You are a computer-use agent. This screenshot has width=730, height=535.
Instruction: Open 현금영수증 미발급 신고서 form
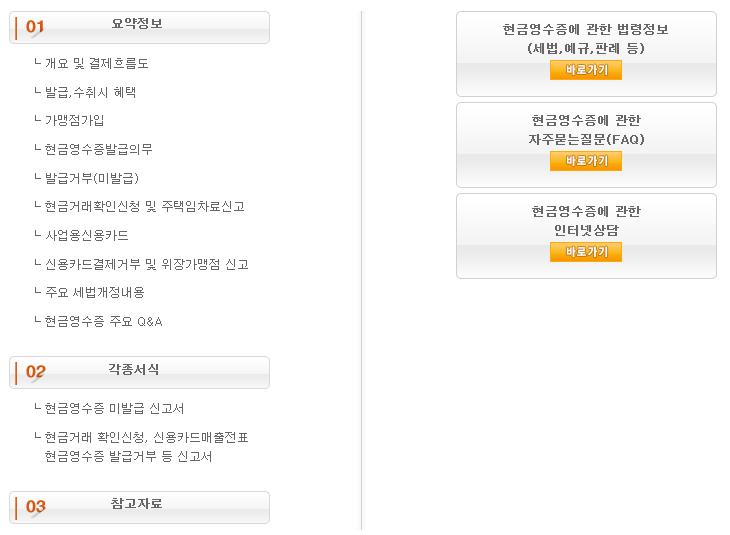[114, 408]
